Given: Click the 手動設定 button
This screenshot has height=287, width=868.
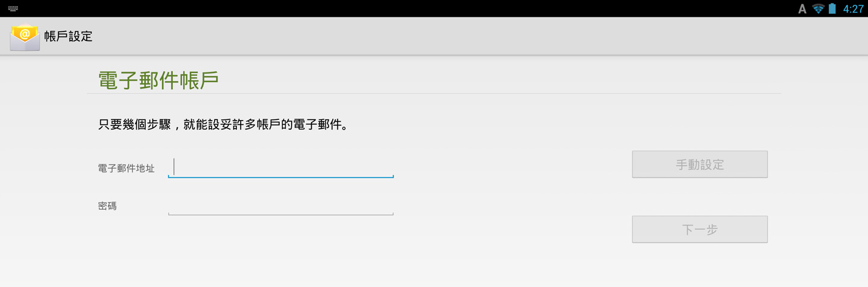Looking at the screenshot, I should [700, 164].
